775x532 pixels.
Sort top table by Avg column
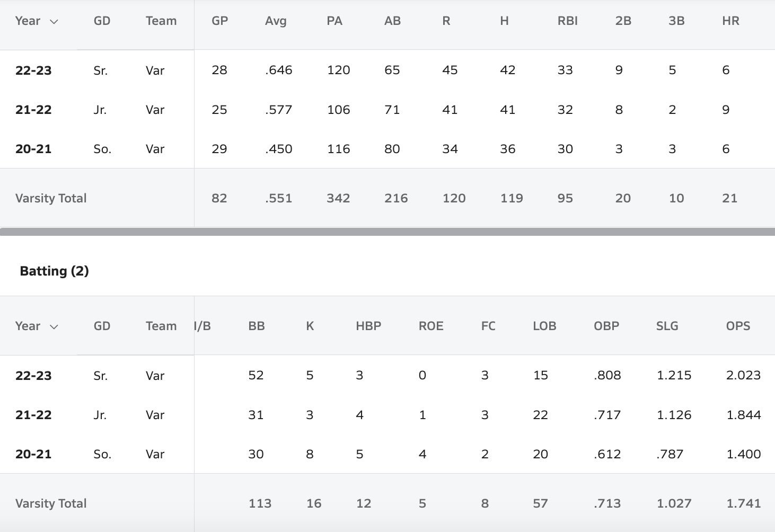pos(276,21)
